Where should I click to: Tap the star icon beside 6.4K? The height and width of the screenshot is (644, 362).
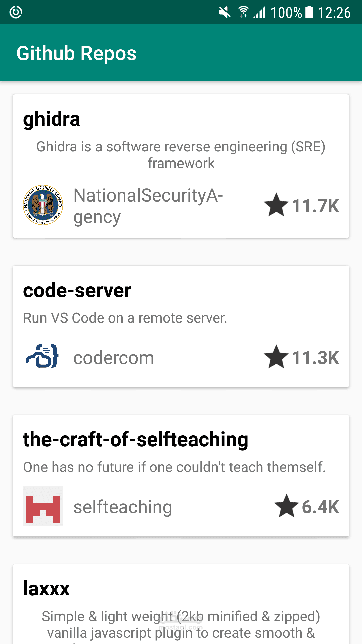pyautogui.click(x=286, y=506)
